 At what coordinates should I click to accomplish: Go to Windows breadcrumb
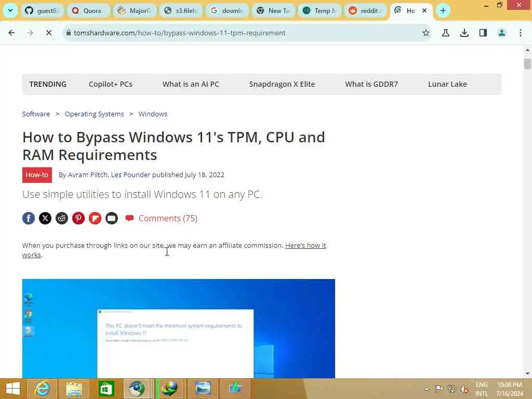click(153, 114)
